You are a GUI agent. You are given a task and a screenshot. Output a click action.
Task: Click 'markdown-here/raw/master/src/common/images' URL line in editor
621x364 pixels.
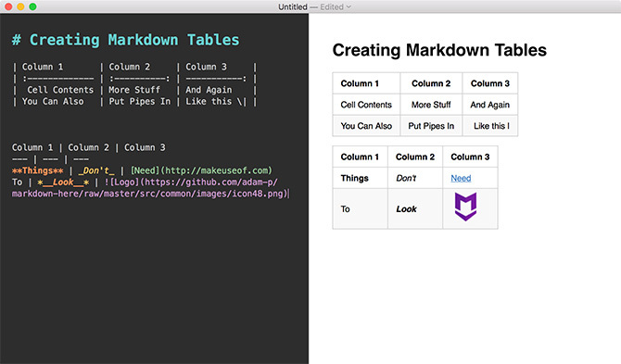coord(149,194)
